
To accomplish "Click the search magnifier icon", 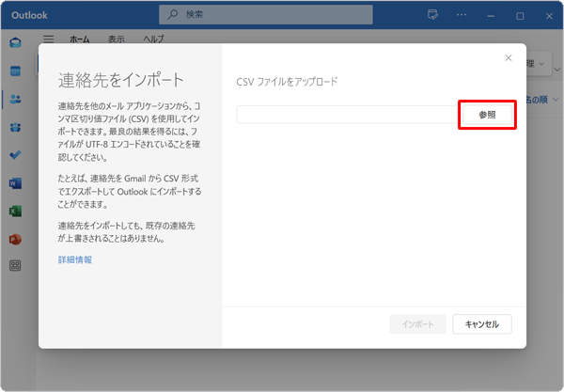I will point(173,14).
